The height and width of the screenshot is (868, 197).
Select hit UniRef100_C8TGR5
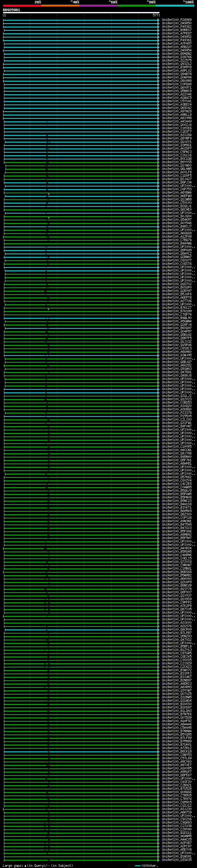177,653
